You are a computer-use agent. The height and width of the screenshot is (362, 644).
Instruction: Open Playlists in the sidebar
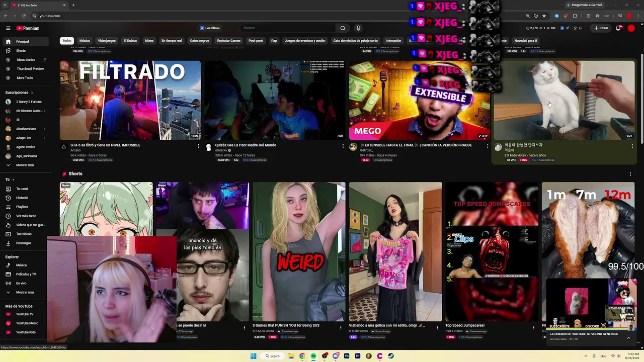coord(27,207)
